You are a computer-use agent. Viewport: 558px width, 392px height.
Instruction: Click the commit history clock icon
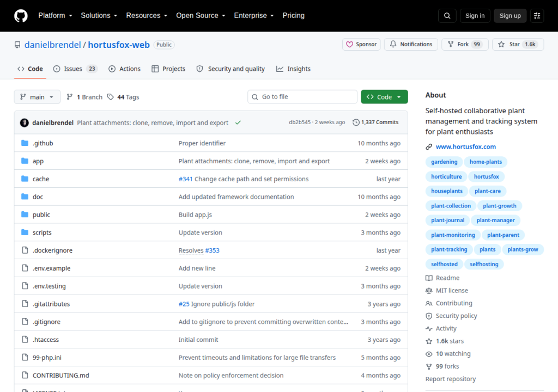(x=356, y=122)
